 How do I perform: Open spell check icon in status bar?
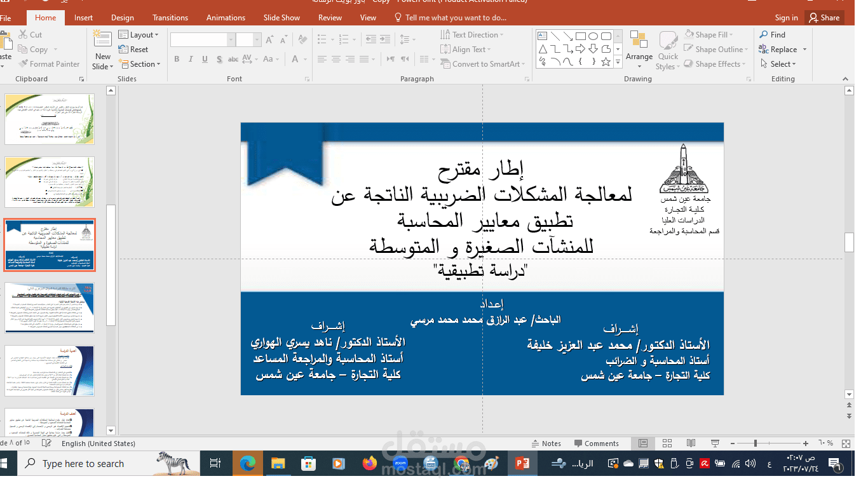tap(46, 444)
